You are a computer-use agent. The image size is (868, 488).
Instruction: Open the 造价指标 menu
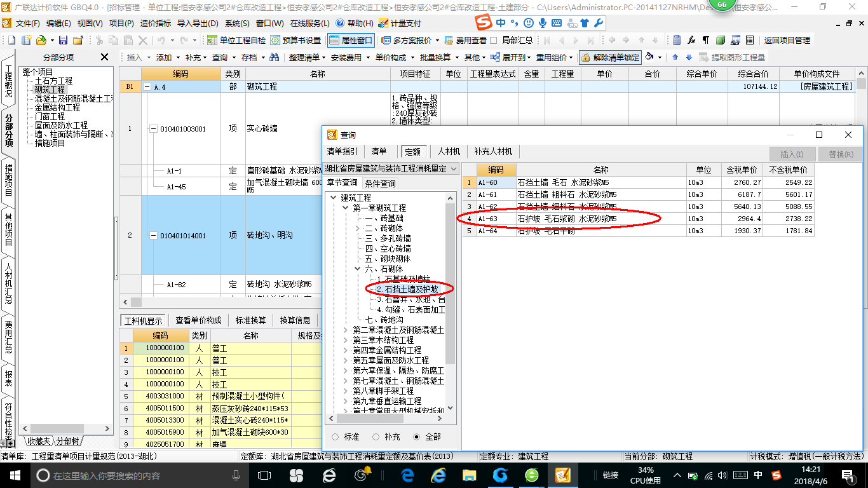[x=156, y=23]
